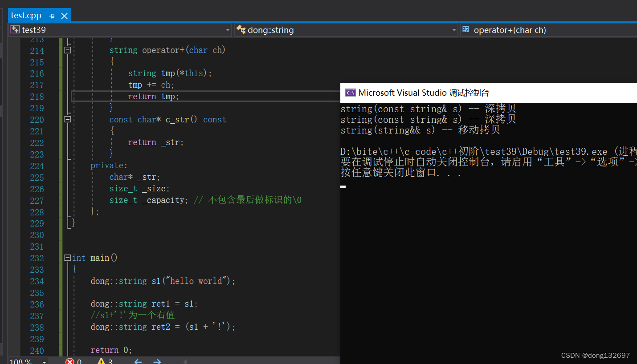Click the dong::string class icon
Screen dimensions: 637x364
[x=241, y=30]
